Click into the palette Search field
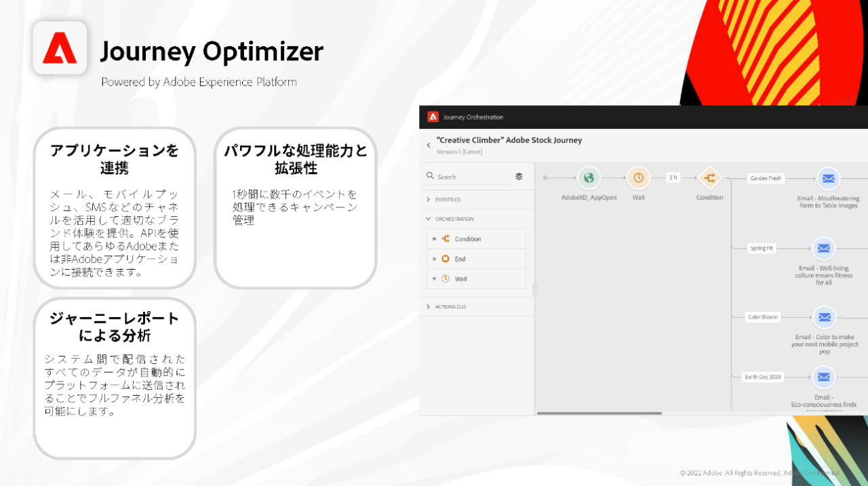The width and height of the screenshot is (868, 486). coord(471,177)
